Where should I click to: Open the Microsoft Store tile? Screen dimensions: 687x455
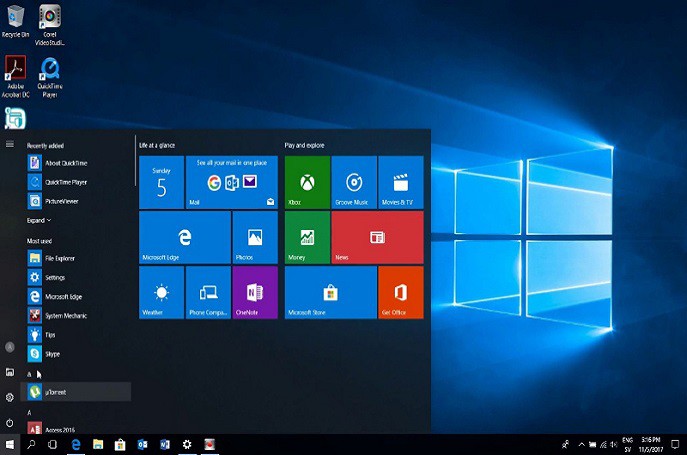tap(331, 292)
